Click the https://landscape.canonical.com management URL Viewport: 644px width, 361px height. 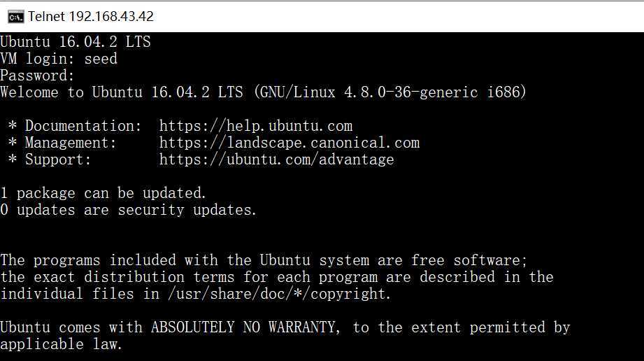click(x=289, y=143)
